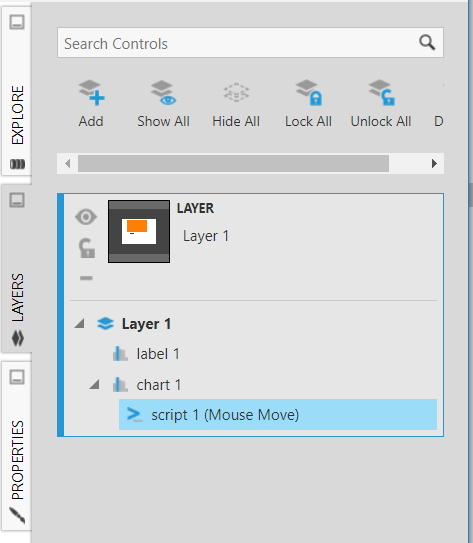
Task: Click the toolbar scrollbar right arrow
Action: pos(434,163)
